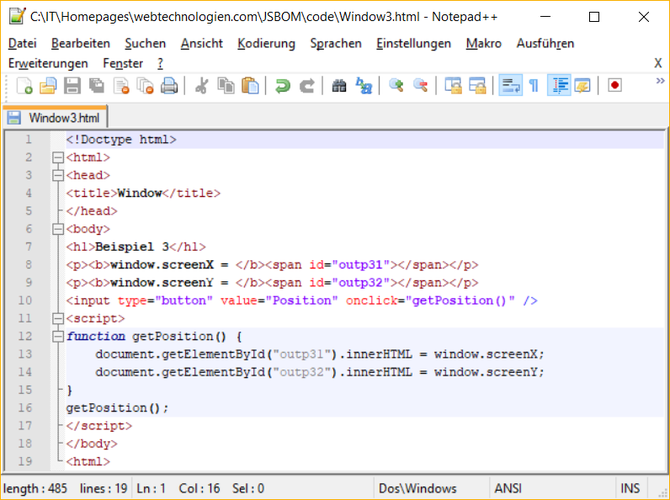Collapse the function fold on line 12
Image resolution: width=670 pixels, height=500 pixels.
(58, 336)
